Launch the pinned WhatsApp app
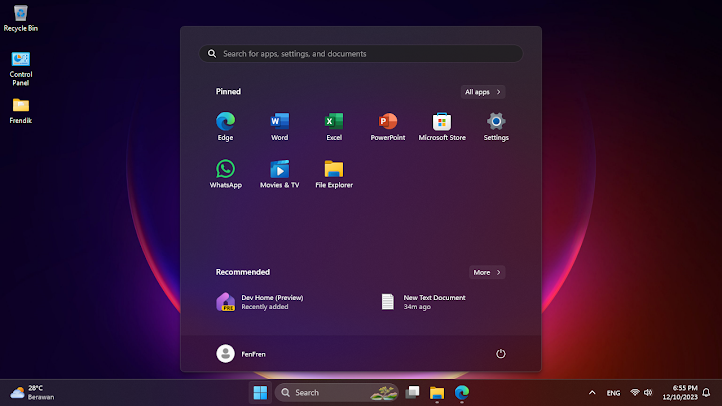The height and width of the screenshot is (406, 722). pyautogui.click(x=225, y=174)
